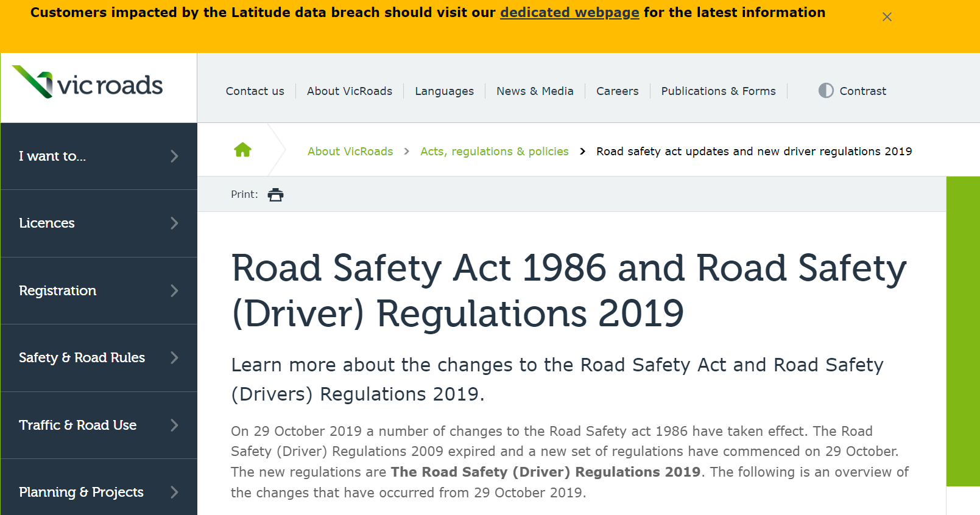Go to home via house icon
Screen dimensions: 980x515
(x=242, y=150)
